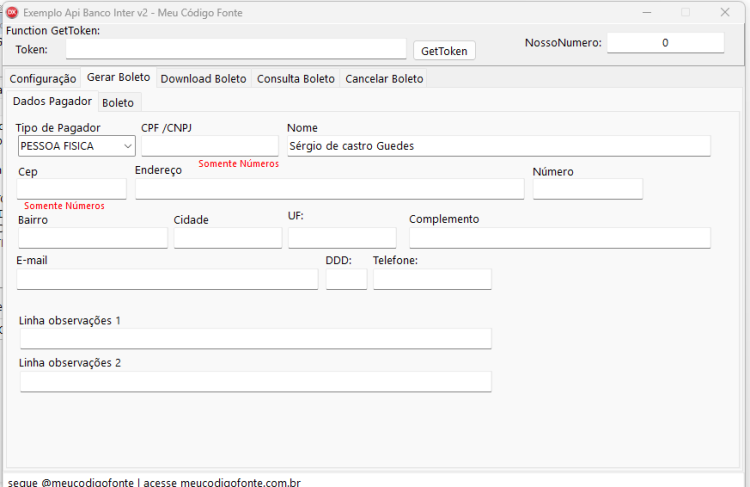Click the 'Function GetToken:' label
Screen dimensions: 750x487
click(53, 31)
